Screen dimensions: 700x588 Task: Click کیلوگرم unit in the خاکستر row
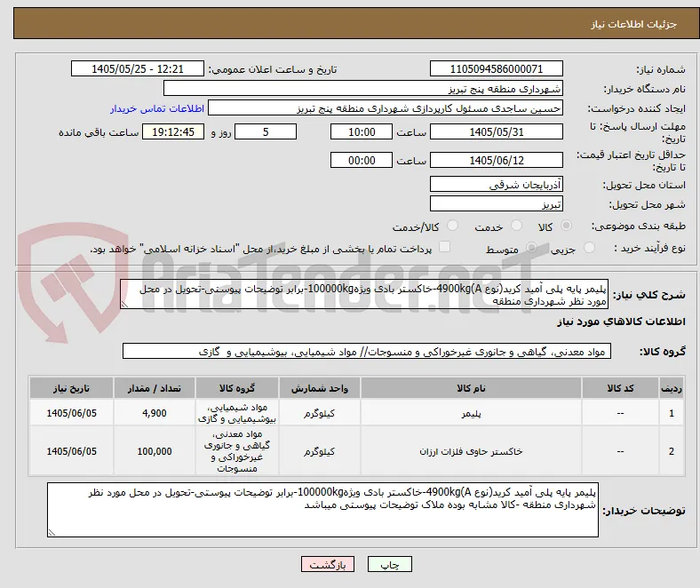320,451
